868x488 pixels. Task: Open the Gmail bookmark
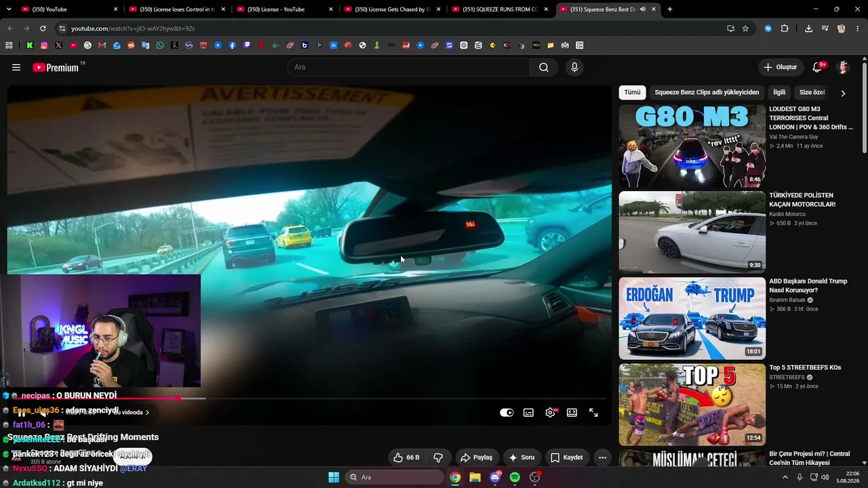[102, 45]
